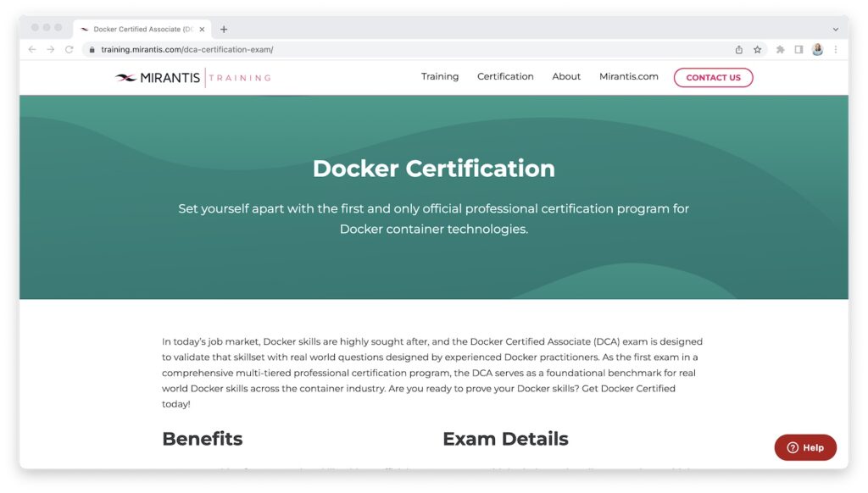Close the Docker Certified Associate tab
This screenshot has height=493, width=868.
coord(202,30)
